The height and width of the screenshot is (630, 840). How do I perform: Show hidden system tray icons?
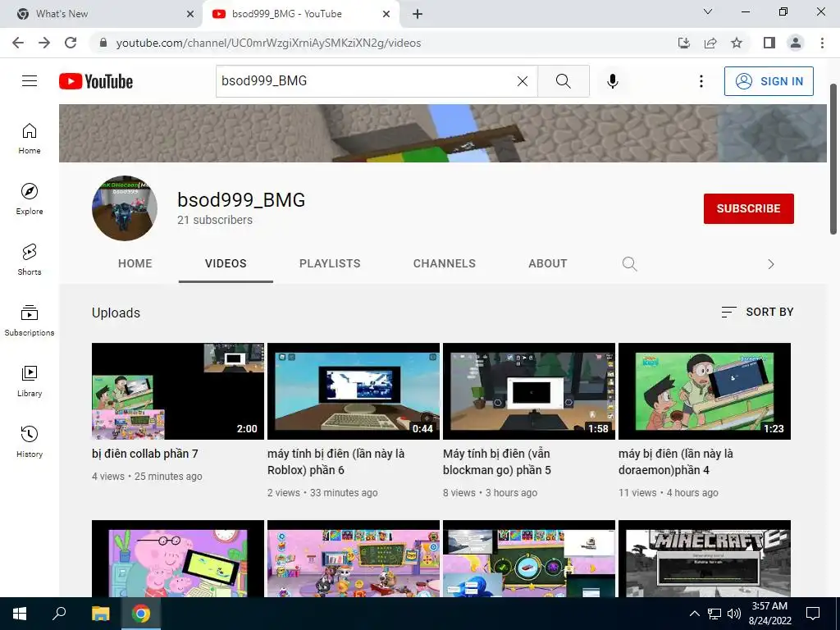pos(694,614)
